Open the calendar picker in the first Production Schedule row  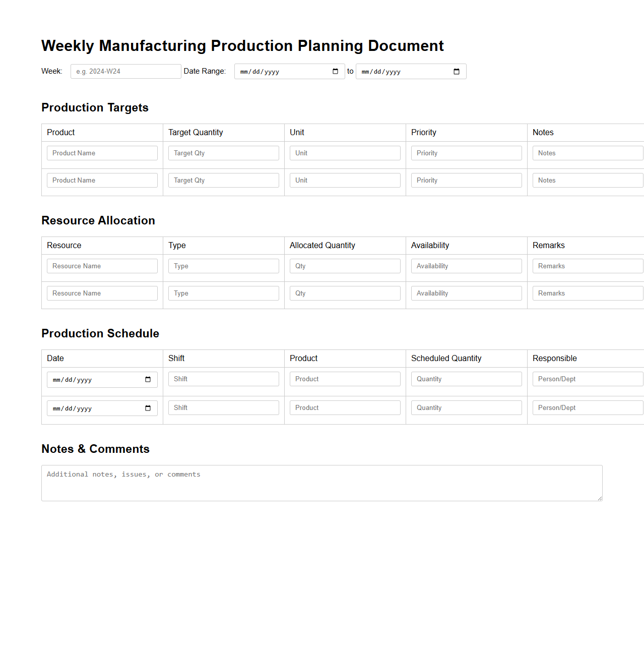pyautogui.click(x=148, y=379)
